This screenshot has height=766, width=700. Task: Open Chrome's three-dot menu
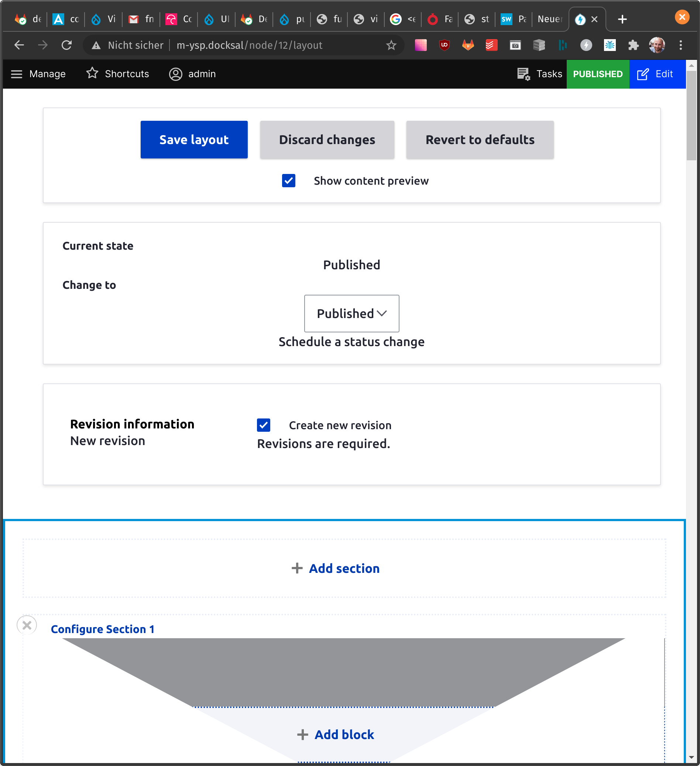pos(680,45)
